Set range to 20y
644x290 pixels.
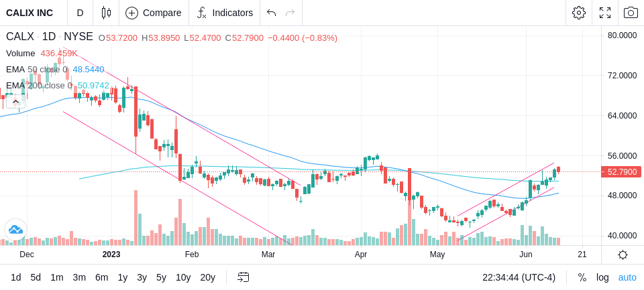pos(207,277)
